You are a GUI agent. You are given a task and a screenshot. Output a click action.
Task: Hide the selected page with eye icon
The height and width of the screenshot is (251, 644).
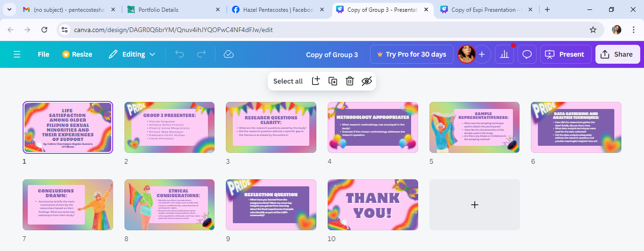(367, 81)
